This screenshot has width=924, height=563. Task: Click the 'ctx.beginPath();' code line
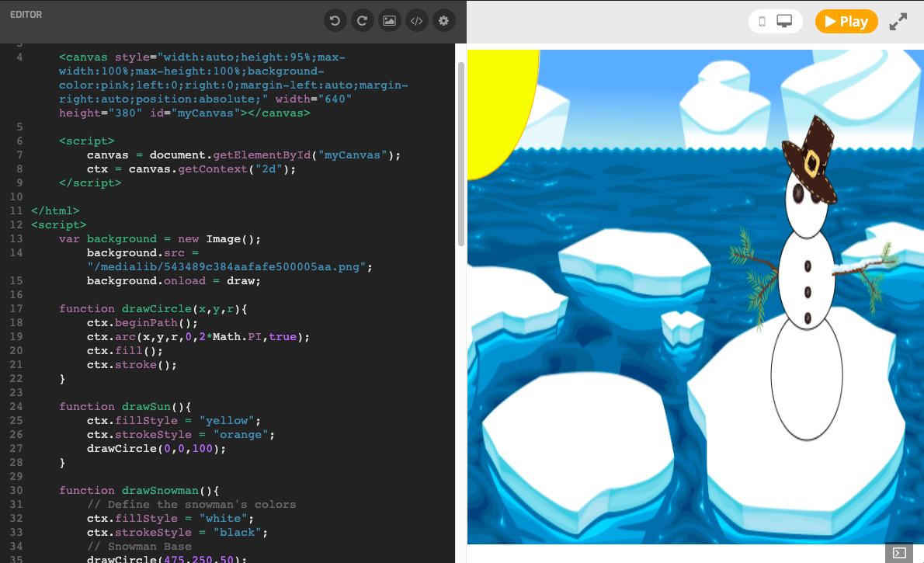coord(142,323)
